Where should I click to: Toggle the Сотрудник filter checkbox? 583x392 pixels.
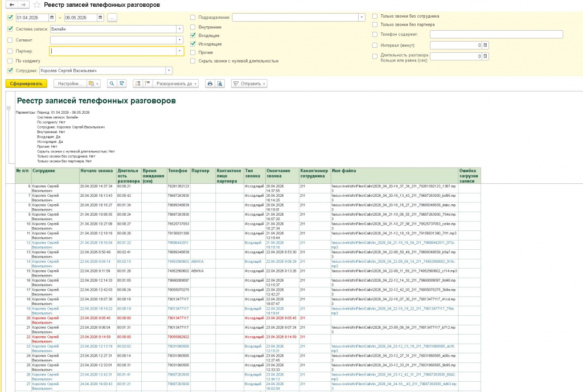pyautogui.click(x=10, y=71)
